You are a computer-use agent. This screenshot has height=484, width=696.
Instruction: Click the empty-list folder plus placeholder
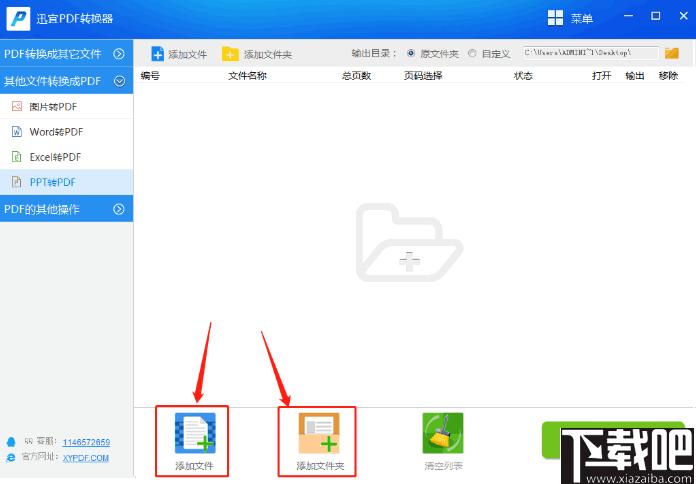[409, 242]
